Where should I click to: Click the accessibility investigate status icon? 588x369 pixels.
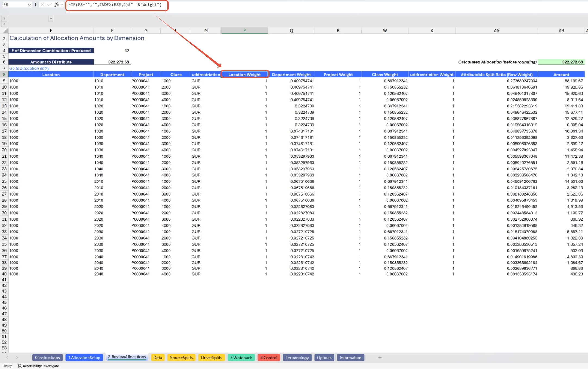[20, 366]
